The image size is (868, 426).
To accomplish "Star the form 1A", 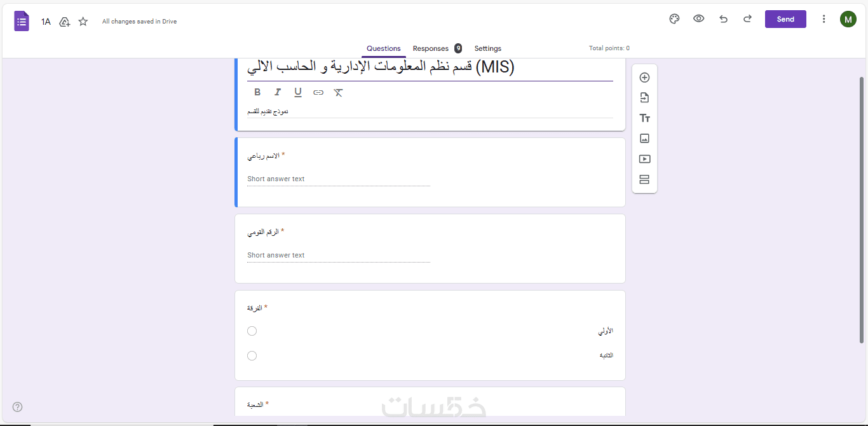I will pyautogui.click(x=83, y=22).
